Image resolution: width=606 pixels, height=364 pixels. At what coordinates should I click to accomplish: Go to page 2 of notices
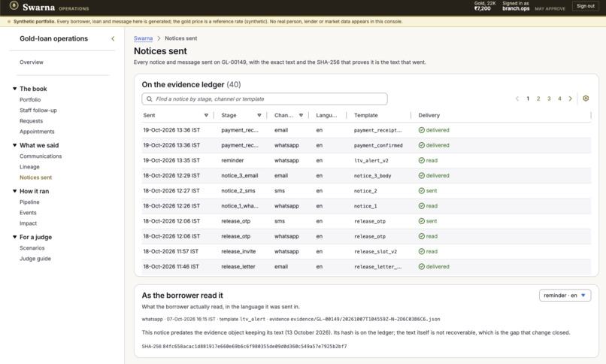538,99
